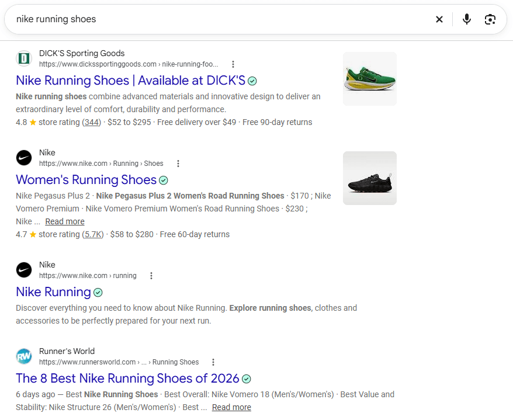Open three-dot menu for runnersworld.com result
513x420 pixels.
(213, 362)
